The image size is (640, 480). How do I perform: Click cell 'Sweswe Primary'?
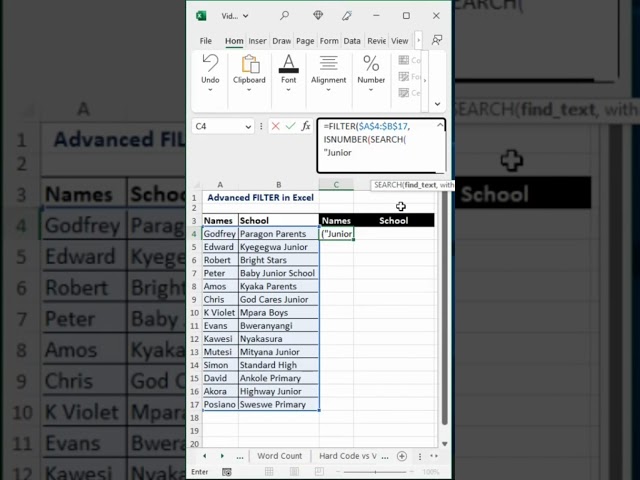click(278, 404)
